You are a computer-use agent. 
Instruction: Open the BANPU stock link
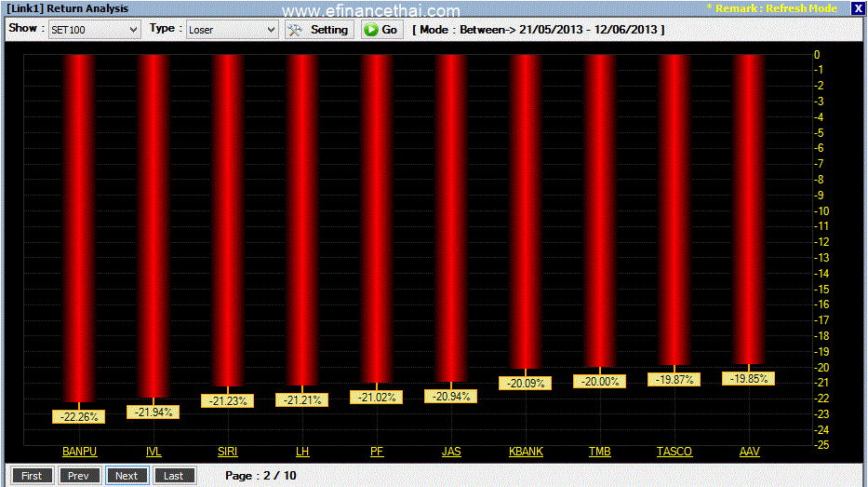[x=80, y=452]
